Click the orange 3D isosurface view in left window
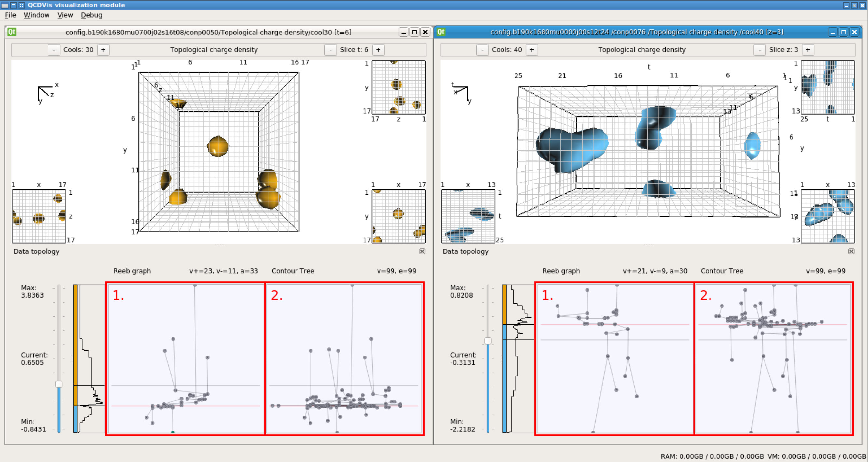 [219, 152]
